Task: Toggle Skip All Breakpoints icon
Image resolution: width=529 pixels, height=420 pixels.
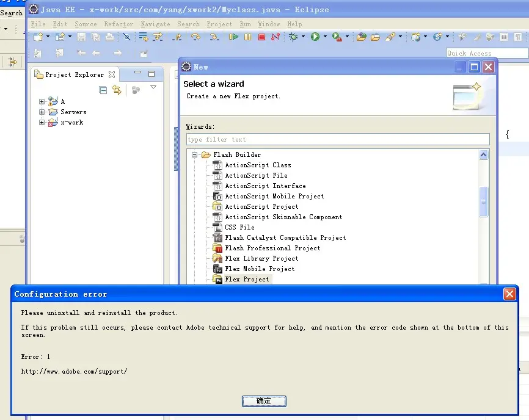Action: (127, 37)
